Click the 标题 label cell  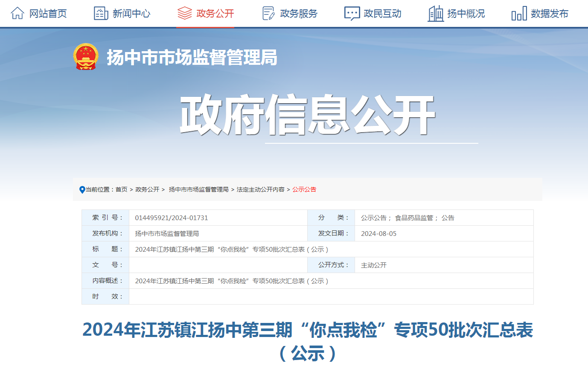tap(105, 249)
